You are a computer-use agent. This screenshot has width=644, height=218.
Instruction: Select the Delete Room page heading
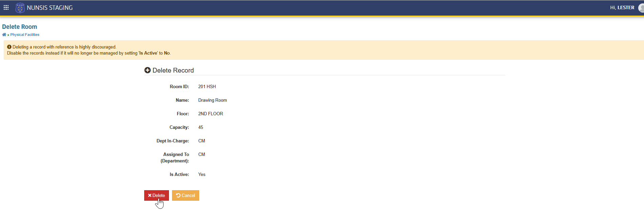20,27
